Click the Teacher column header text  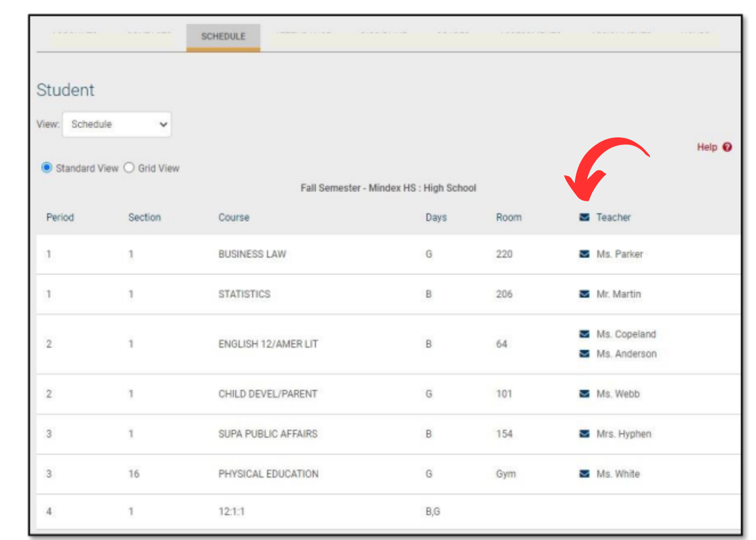tap(613, 217)
